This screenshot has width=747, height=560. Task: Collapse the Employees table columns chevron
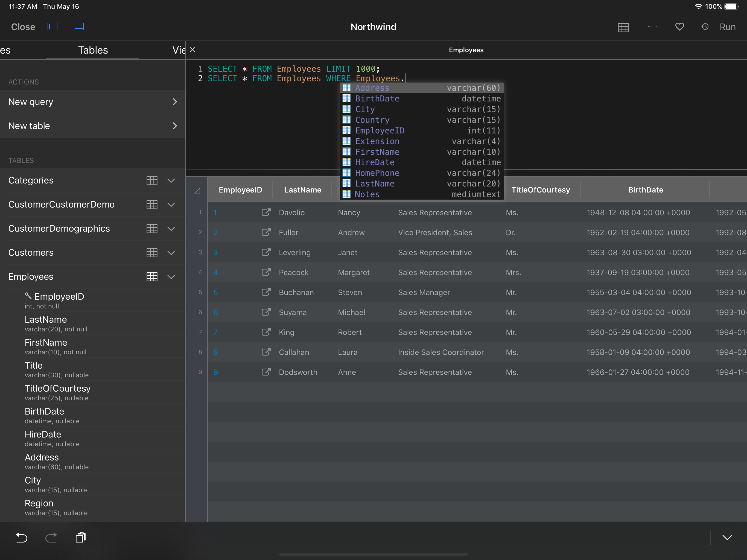[x=171, y=277]
